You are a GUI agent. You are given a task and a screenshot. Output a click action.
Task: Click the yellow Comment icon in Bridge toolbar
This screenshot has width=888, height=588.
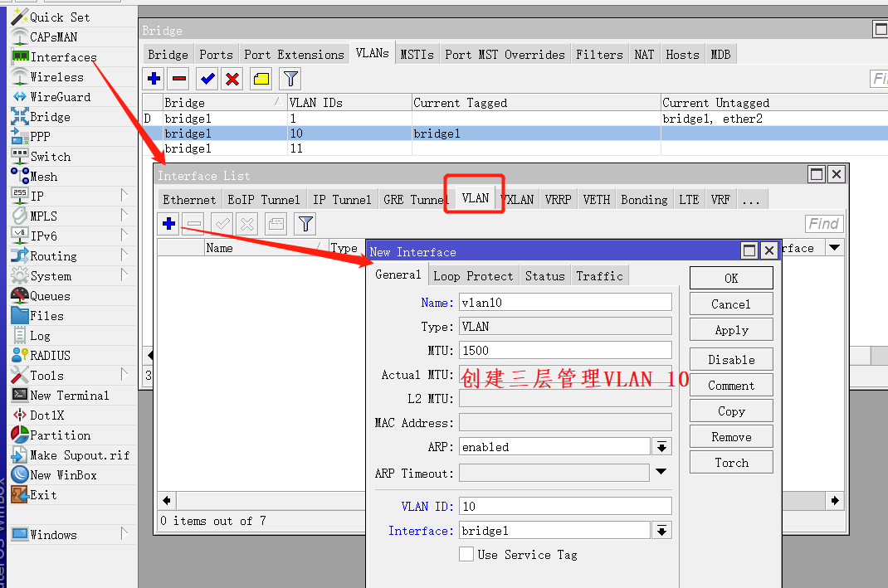(261, 80)
